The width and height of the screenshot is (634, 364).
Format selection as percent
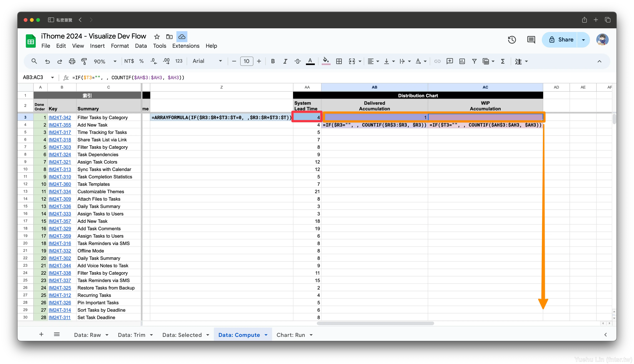(x=141, y=61)
